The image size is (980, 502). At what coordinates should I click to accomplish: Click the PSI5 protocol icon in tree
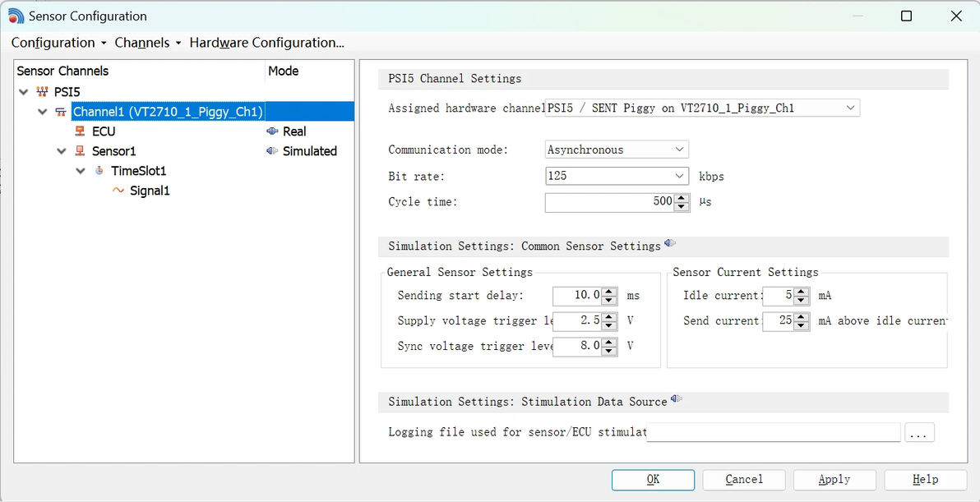(43, 92)
